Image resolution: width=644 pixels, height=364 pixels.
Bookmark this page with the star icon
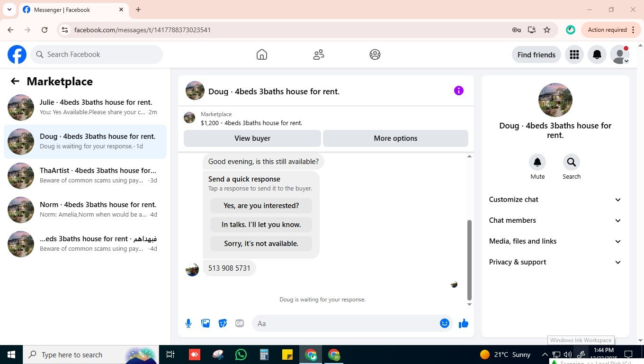click(x=547, y=30)
